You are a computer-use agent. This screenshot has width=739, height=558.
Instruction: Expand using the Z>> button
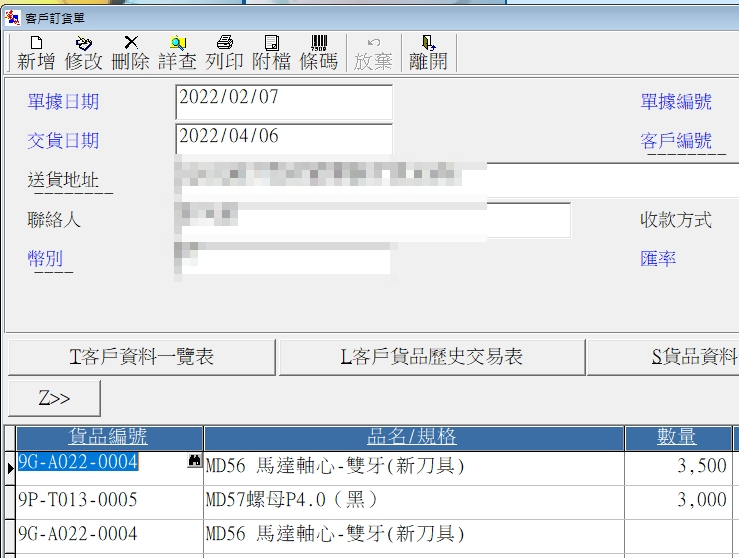pyautogui.click(x=55, y=398)
